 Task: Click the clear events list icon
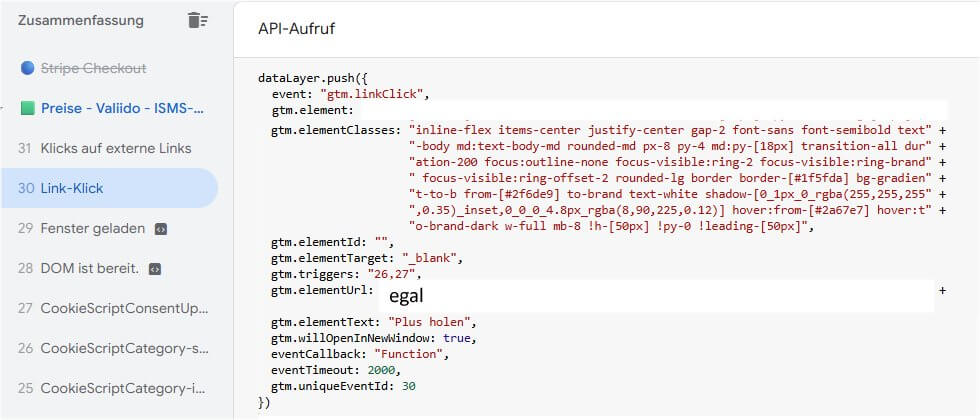(x=197, y=20)
